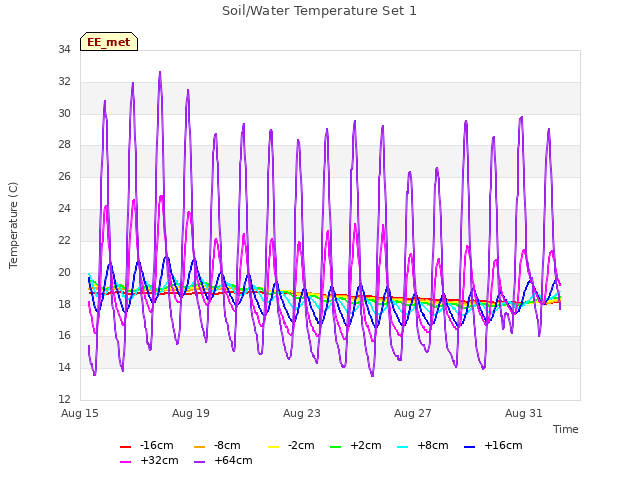
Task: Click the 20 y-axis tick label
Action: [x=64, y=272]
